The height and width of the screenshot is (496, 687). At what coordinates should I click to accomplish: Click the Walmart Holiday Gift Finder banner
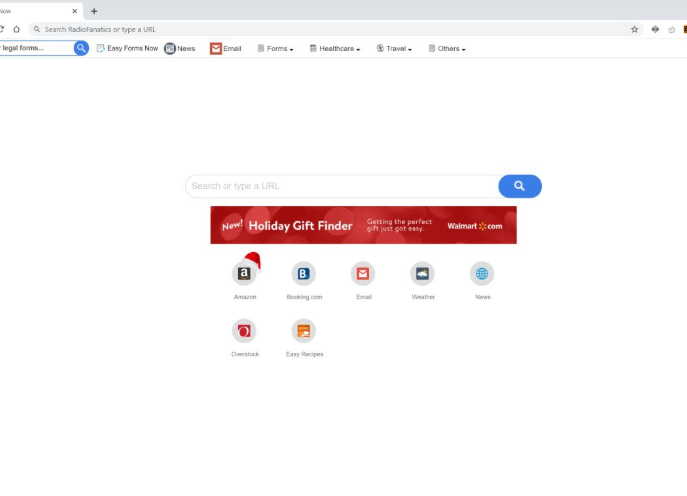(x=363, y=225)
